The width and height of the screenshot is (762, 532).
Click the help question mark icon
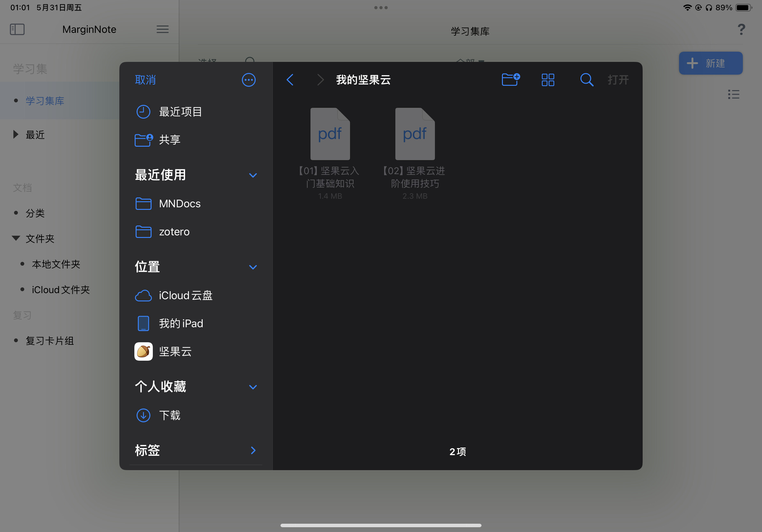coord(741,30)
